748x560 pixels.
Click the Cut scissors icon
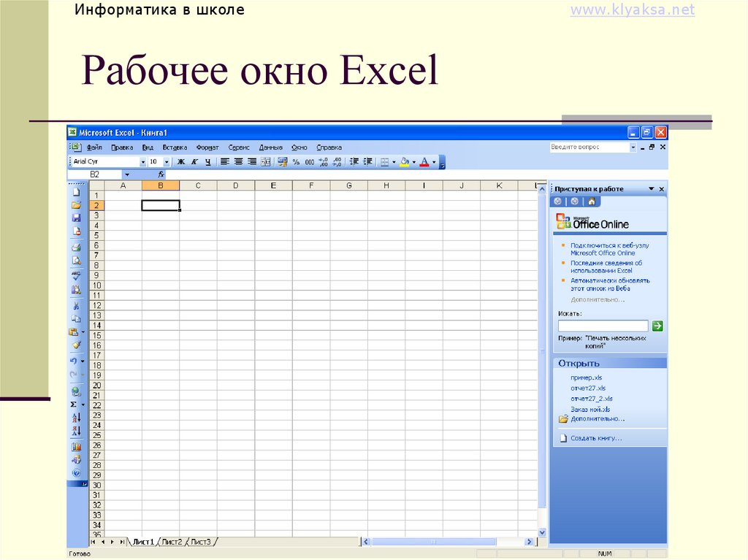pyautogui.click(x=76, y=305)
